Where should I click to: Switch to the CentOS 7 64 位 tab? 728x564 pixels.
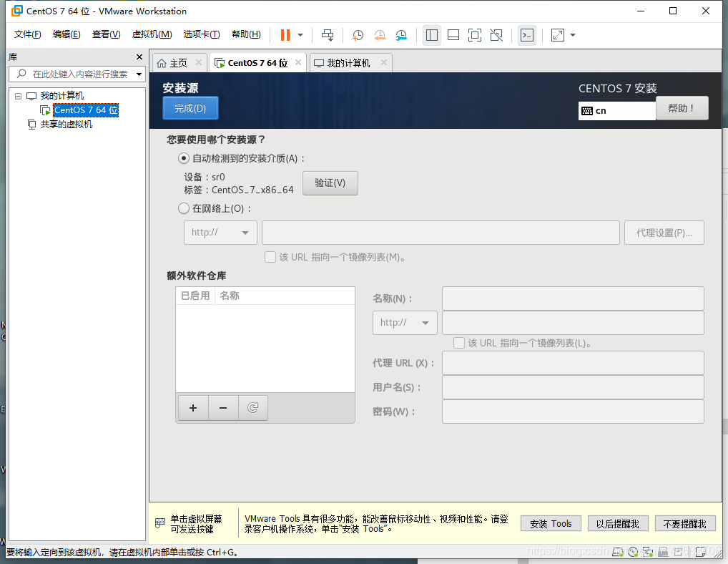(257, 63)
